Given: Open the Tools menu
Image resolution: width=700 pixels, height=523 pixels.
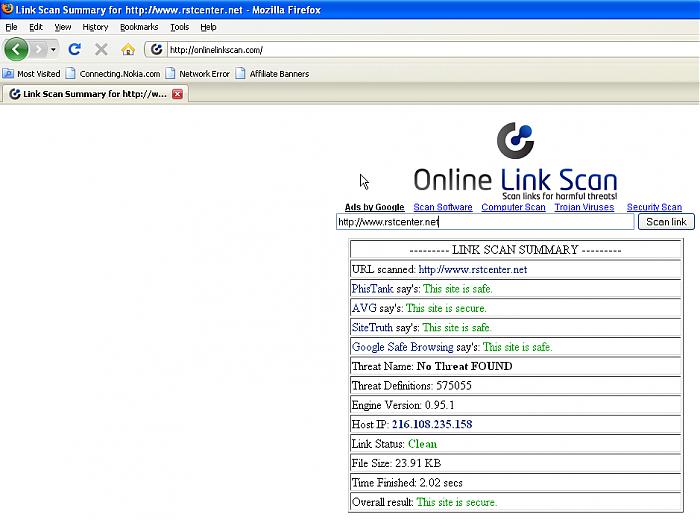Looking at the screenshot, I should (179, 27).
